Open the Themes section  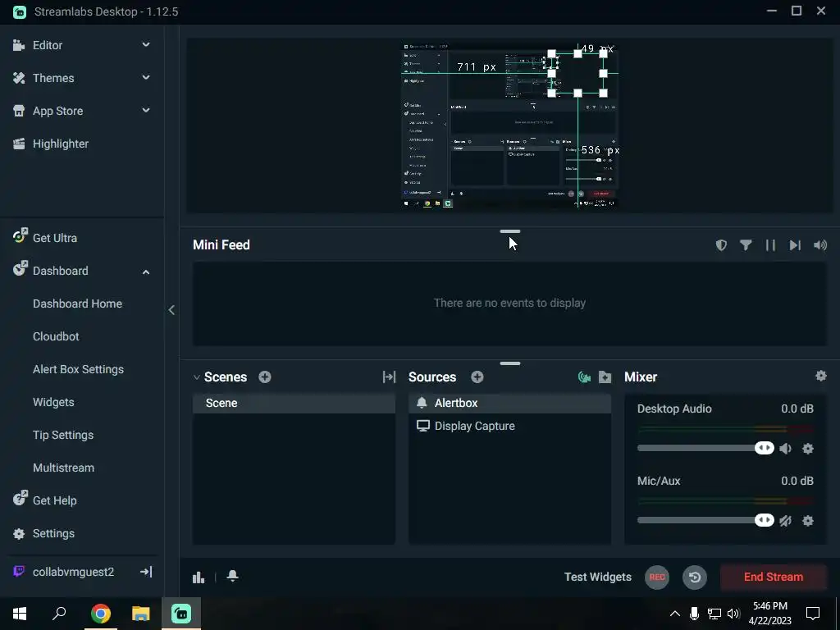53,78
